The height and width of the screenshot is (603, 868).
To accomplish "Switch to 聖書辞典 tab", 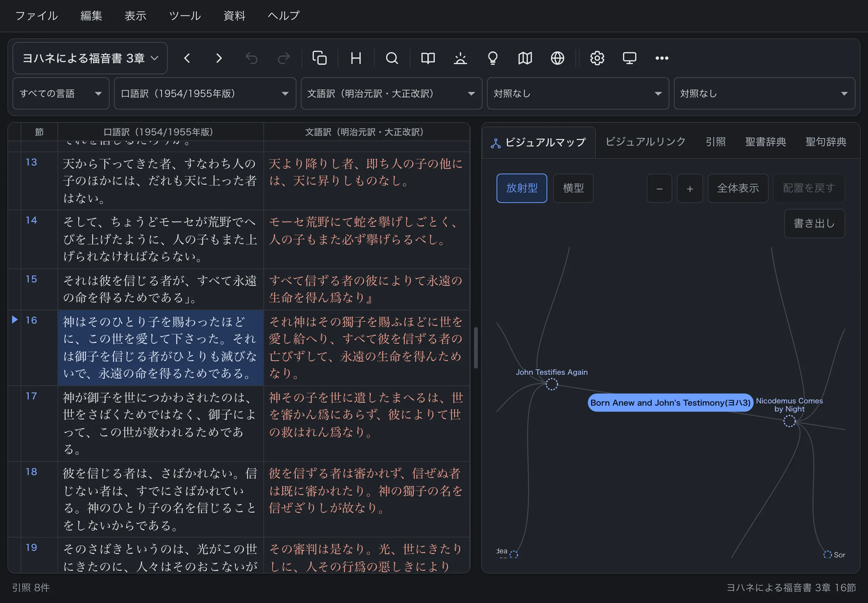I will [x=766, y=142].
